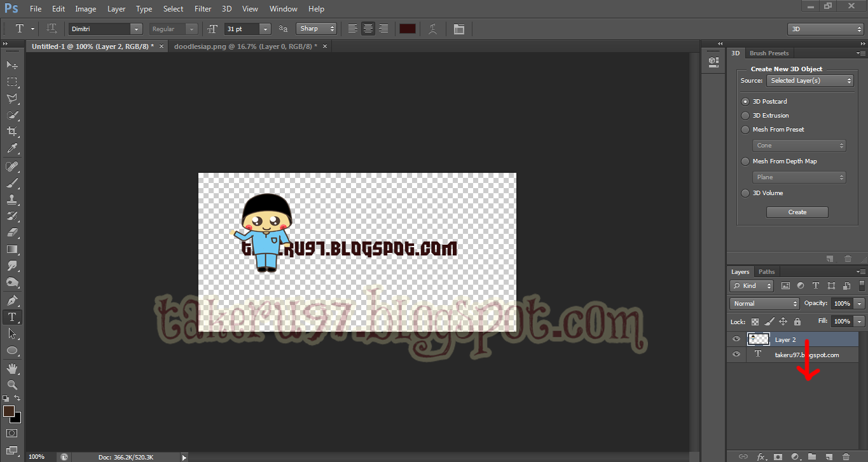Open text color swatch in options bar

click(x=407, y=29)
